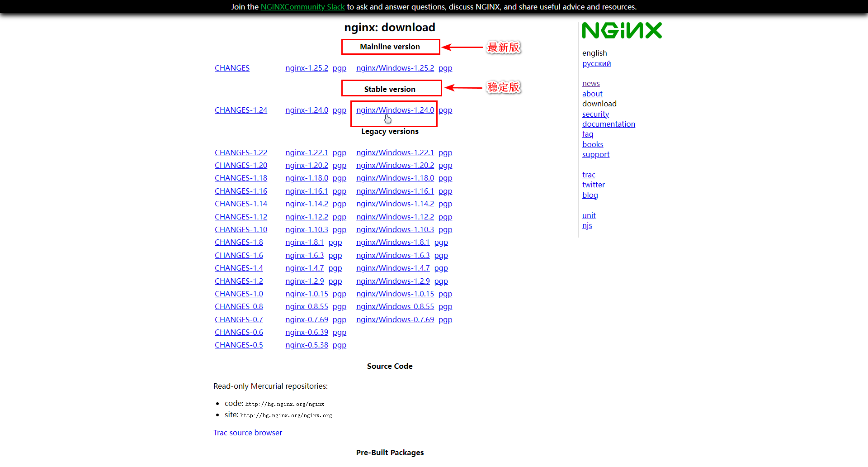Viewport: 868px width, 467px height.
Task: Switch language to русский
Action: [x=596, y=63]
